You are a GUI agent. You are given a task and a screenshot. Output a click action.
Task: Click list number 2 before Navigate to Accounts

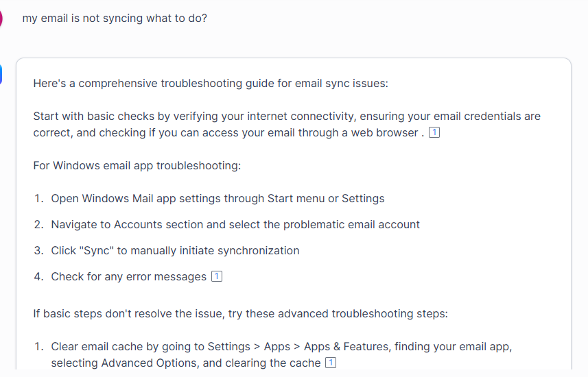click(38, 224)
